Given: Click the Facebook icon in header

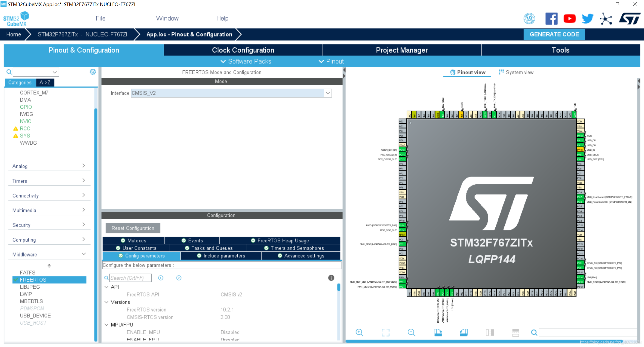Looking at the screenshot, I should pyautogui.click(x=551, y=19).
